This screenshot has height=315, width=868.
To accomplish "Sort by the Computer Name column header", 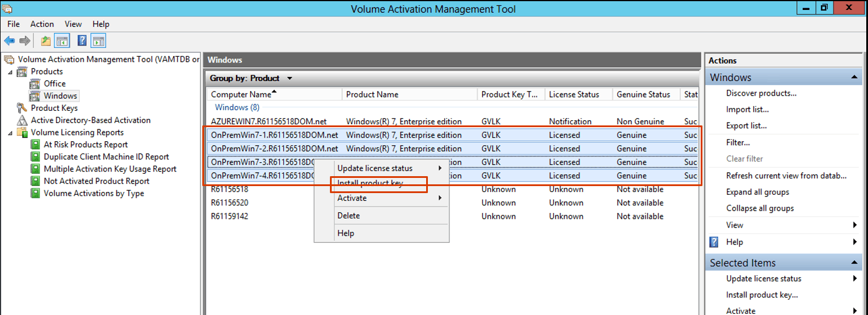I will coord(275,94).
